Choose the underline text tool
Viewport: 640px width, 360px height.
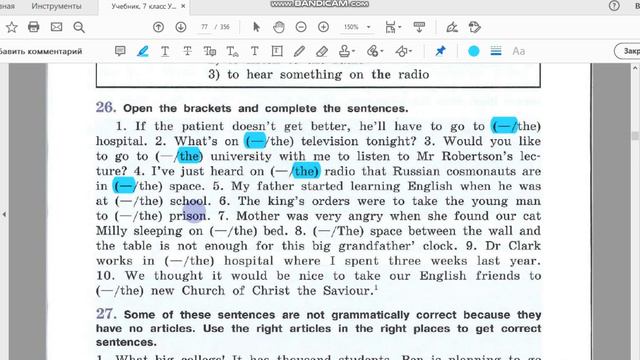(165, 51)
